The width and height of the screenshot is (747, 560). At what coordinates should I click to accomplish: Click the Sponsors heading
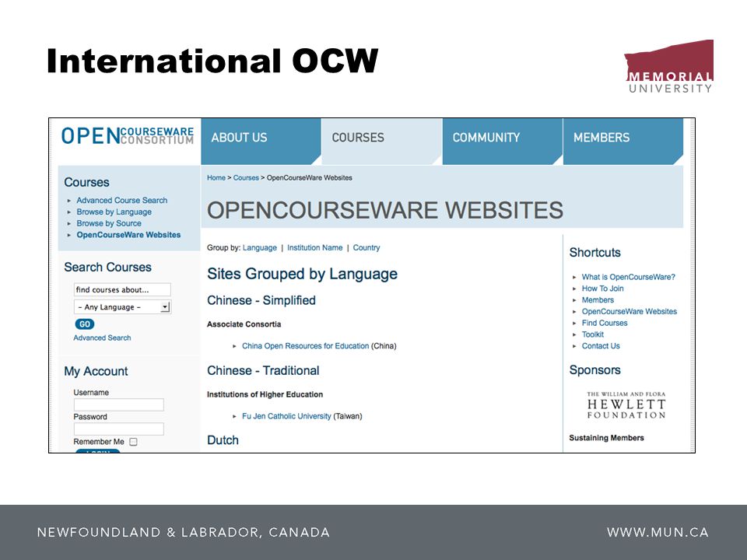pyautogui.click(x=595, y=370)
